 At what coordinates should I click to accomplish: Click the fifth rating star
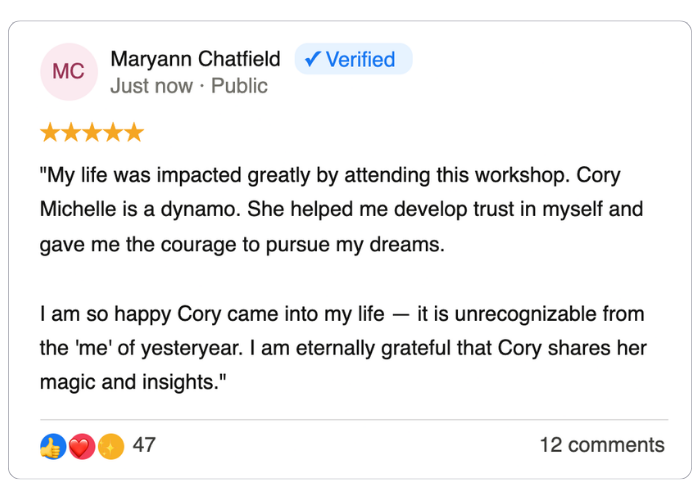[x=133, y=133]
